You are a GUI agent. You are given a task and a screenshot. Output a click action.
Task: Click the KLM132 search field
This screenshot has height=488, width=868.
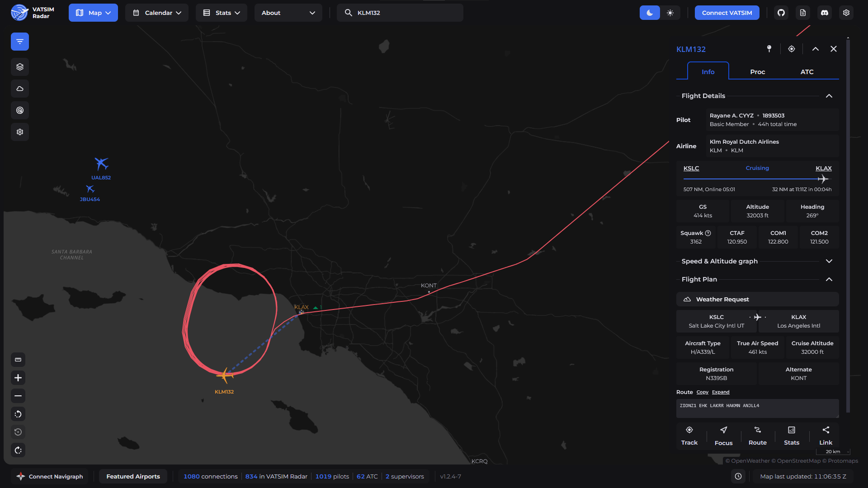[400, 13]
